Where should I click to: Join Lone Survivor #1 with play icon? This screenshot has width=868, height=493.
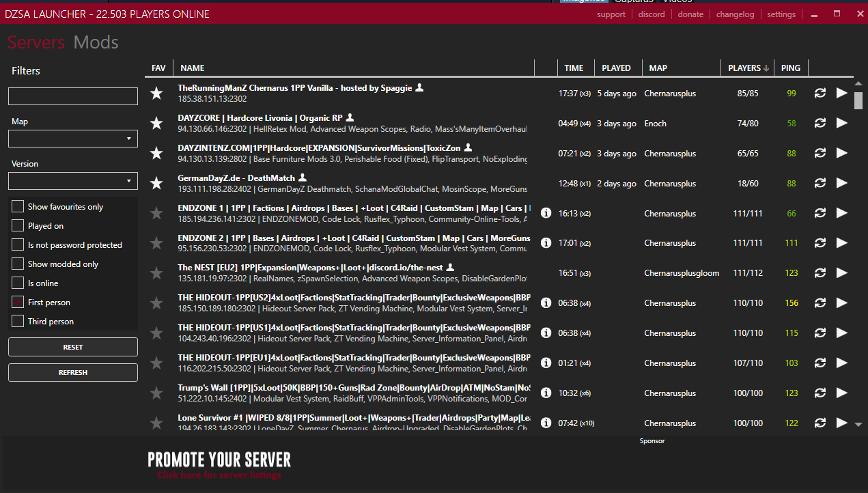[841, 423]
